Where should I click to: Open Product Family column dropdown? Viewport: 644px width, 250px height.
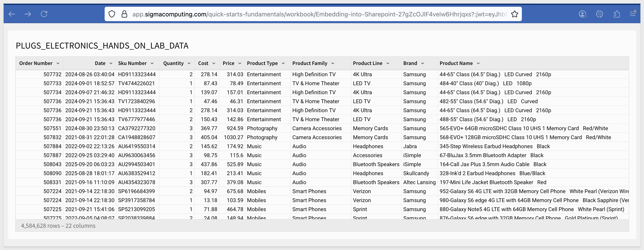pos(333,63)
